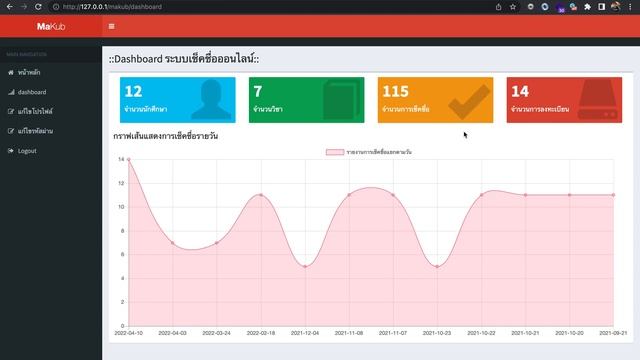
Task: Click the data point for 2021-10-21
Action: 525,195
